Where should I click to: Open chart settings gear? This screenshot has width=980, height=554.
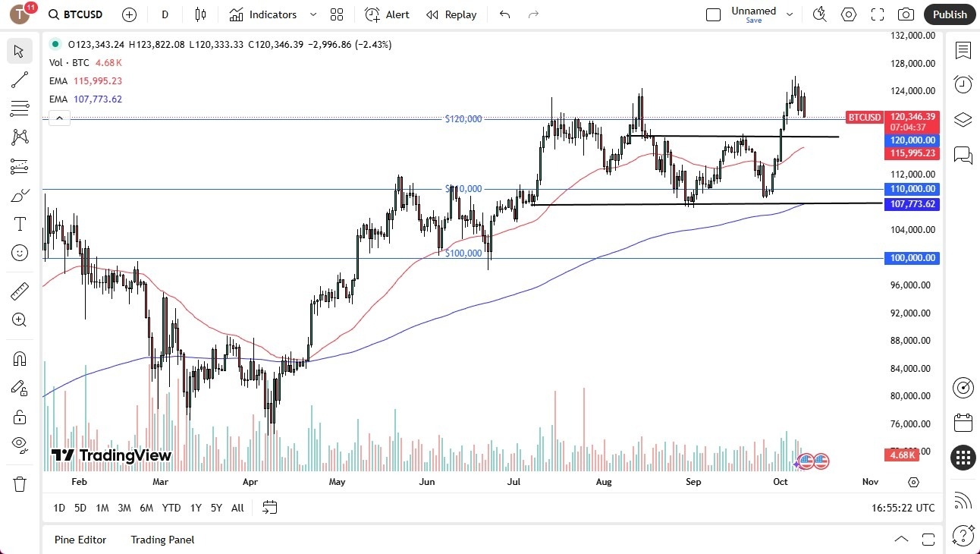tap(848, 14)
